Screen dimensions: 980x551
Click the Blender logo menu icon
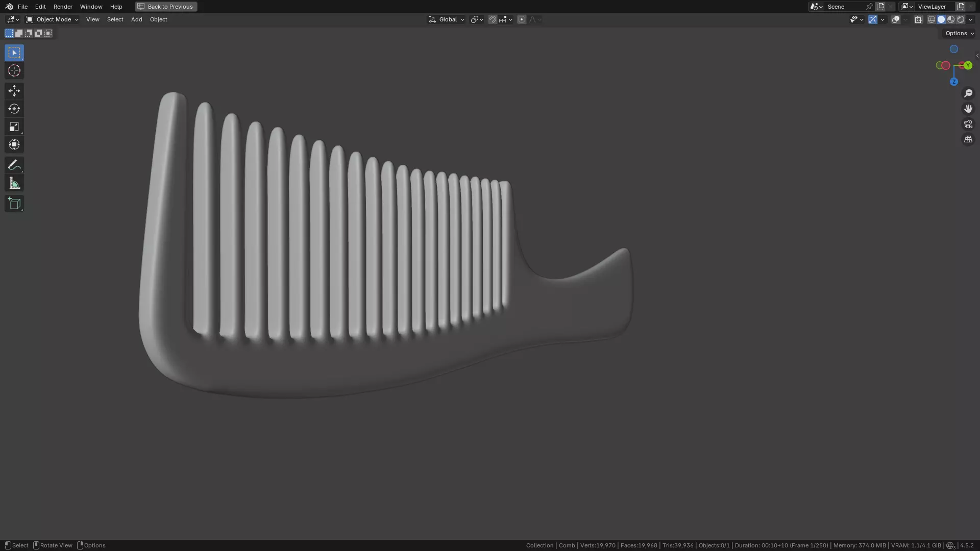9,7
